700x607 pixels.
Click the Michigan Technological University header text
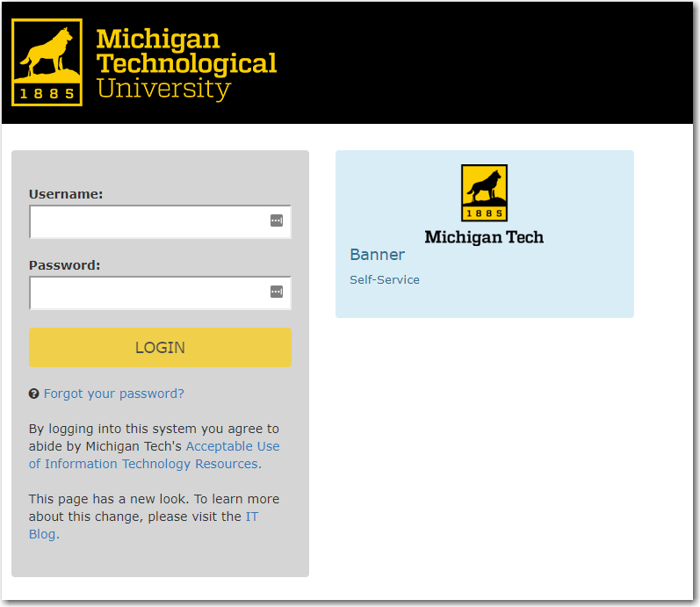[186, 63]
